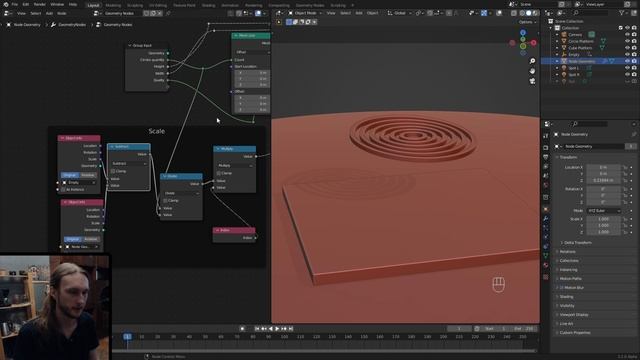Click the red X axis gizmo ball
Image resolution: width=640 pixels, height=360 pixels.
tap(533, 42)
